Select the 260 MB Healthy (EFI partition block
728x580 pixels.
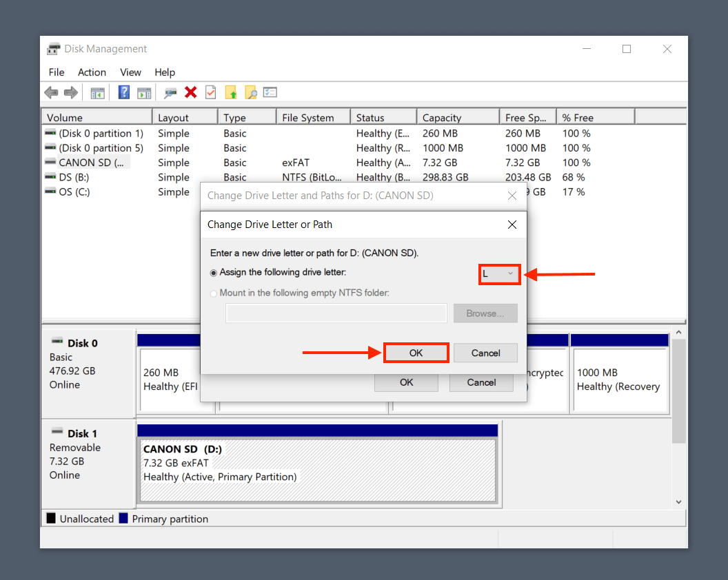[x=170, y=380]
